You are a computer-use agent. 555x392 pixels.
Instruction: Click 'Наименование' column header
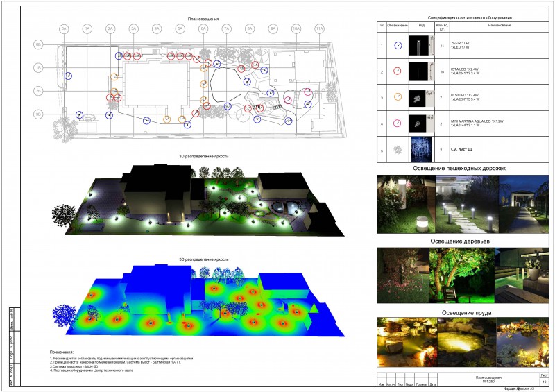(499, 26)
